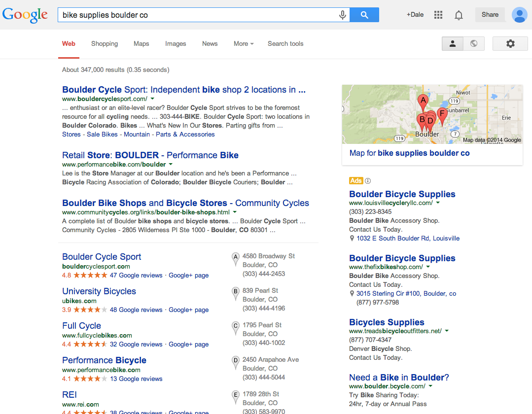
Task: Expand the More dropdown menu
Action: coord(244,44)
